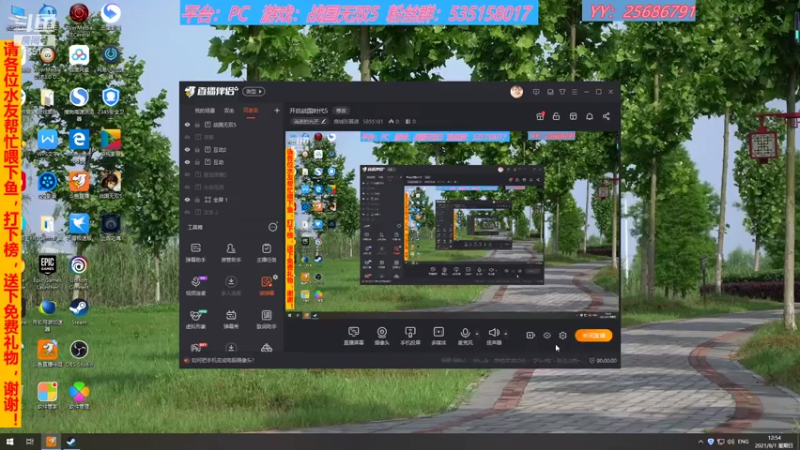The height and width of the screenshot is (450, 800).
Task: Add 多媒体 multimedia source
Action: tap(438, 336)
